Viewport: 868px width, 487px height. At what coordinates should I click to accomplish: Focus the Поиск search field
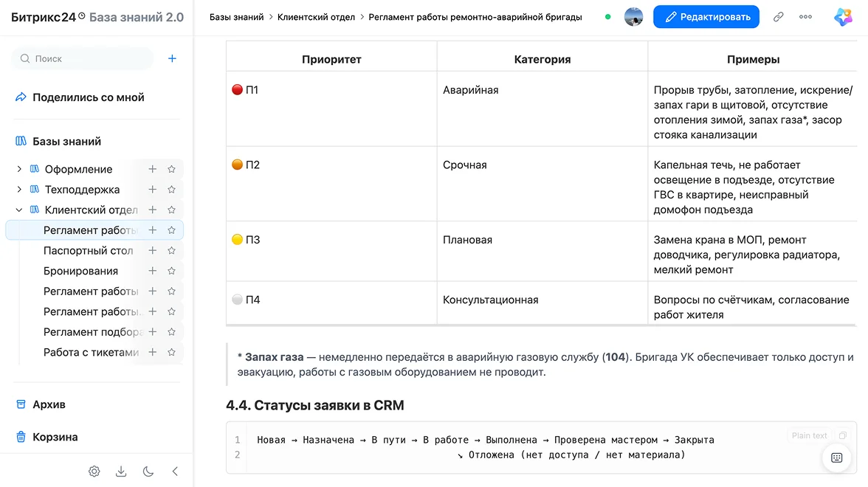pyautogui.click(x=82, y=59)
